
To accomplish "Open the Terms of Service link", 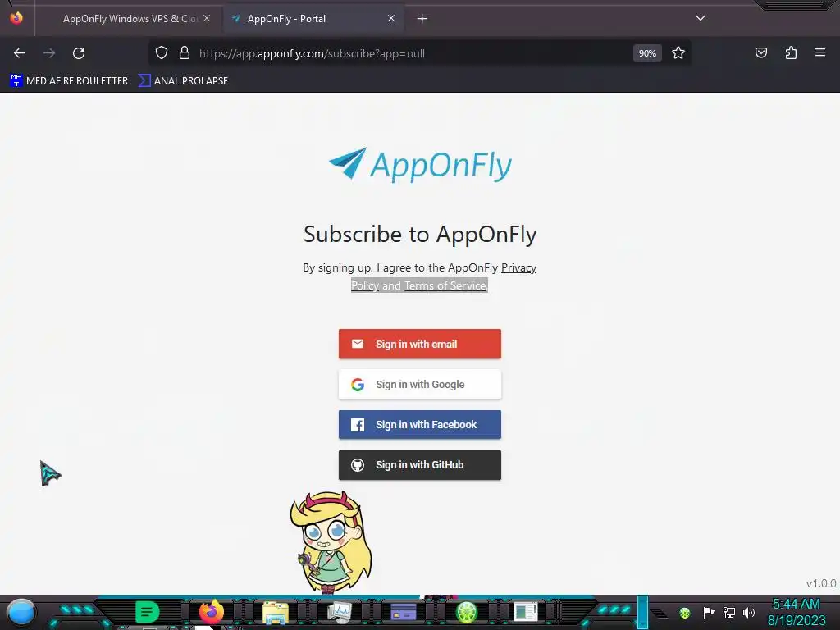I will click(x=445, y=285).
